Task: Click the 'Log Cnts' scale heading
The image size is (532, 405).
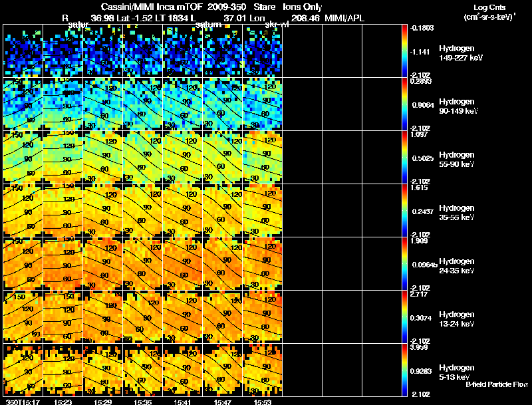Action: pyautogui.click(x=489, y=7)
